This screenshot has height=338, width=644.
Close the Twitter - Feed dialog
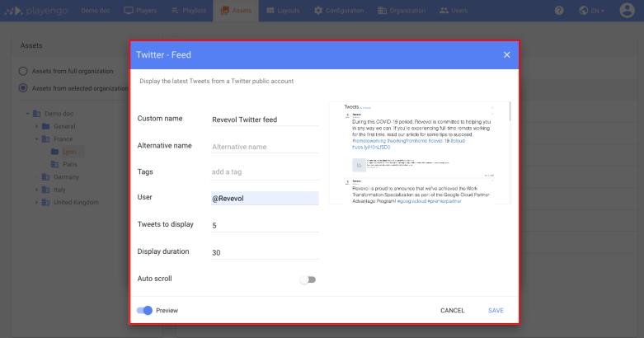[507, 55]
